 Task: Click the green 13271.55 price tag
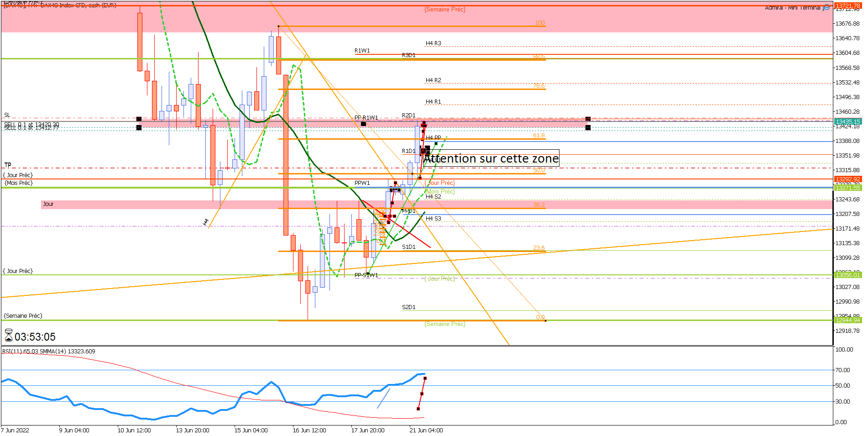click(x=847, y=188)
